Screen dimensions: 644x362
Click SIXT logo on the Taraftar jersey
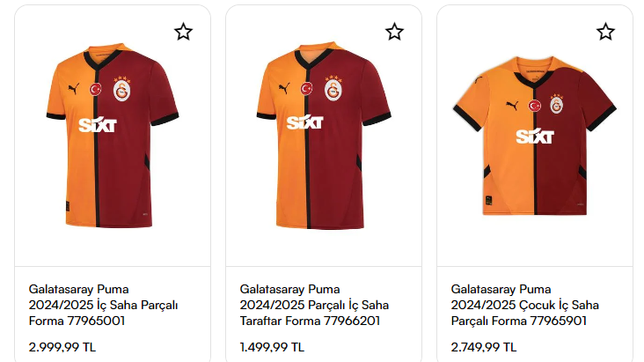pyautogui.click(x=305, y=122)
